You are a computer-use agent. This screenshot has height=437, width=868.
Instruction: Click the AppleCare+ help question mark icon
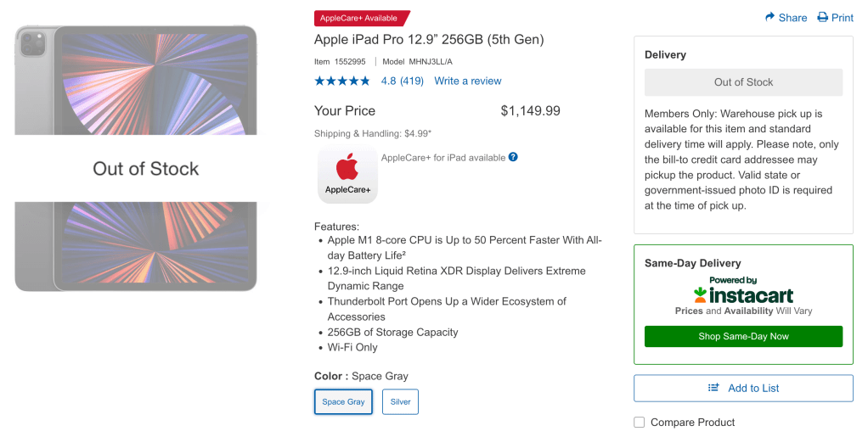[513, 157]
